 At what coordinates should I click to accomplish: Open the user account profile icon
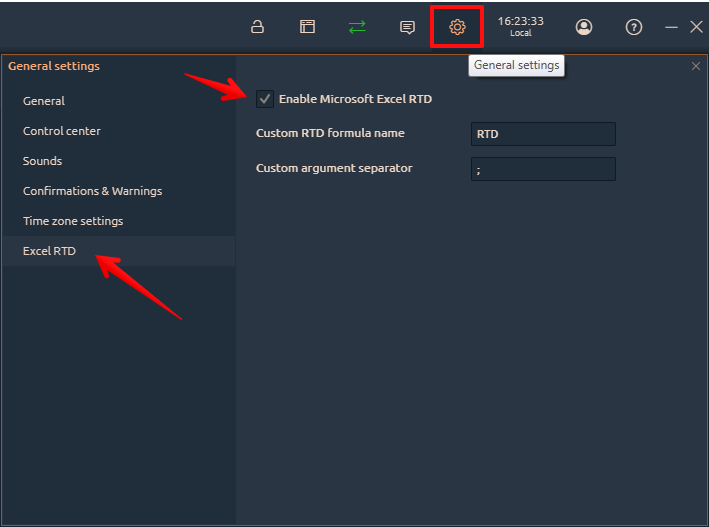coord(584,27)
